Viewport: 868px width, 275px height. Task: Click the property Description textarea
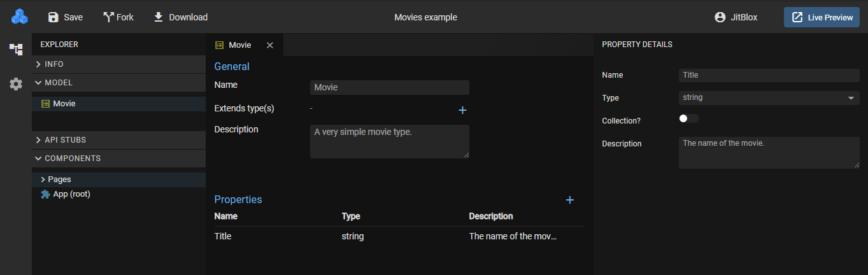[x=769, y=153]
